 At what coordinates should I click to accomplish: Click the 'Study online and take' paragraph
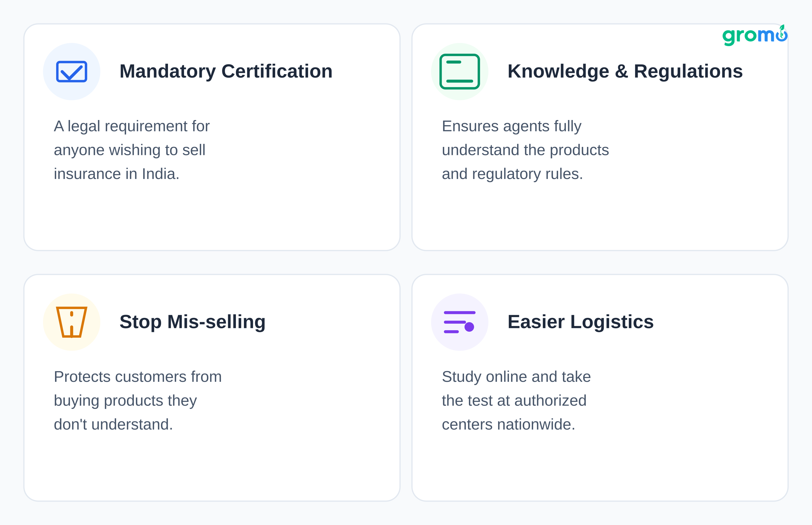click(x=516, y=401)
